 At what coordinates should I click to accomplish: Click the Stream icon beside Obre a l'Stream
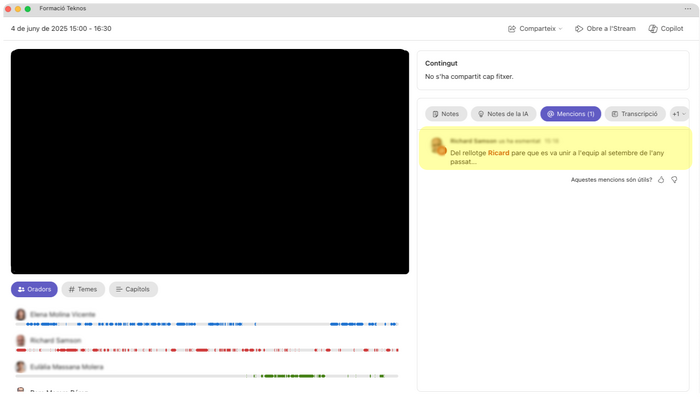pos(579,29)
